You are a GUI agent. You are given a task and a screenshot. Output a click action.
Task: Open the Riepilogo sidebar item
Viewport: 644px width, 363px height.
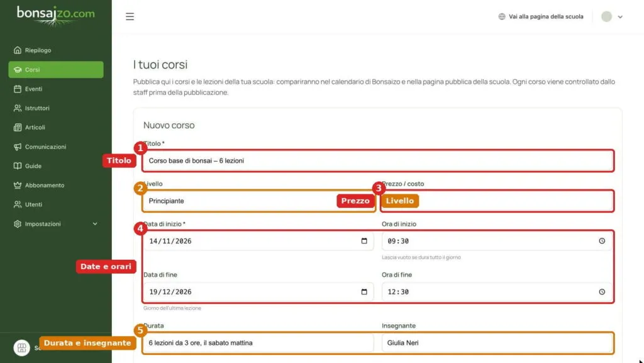click(56, 50)
